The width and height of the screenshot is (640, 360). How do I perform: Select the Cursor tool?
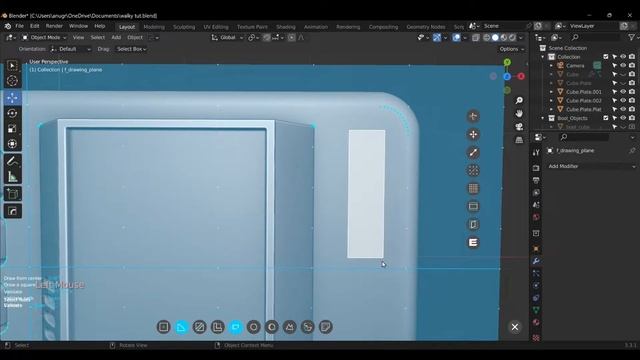(x=12, y=81)
